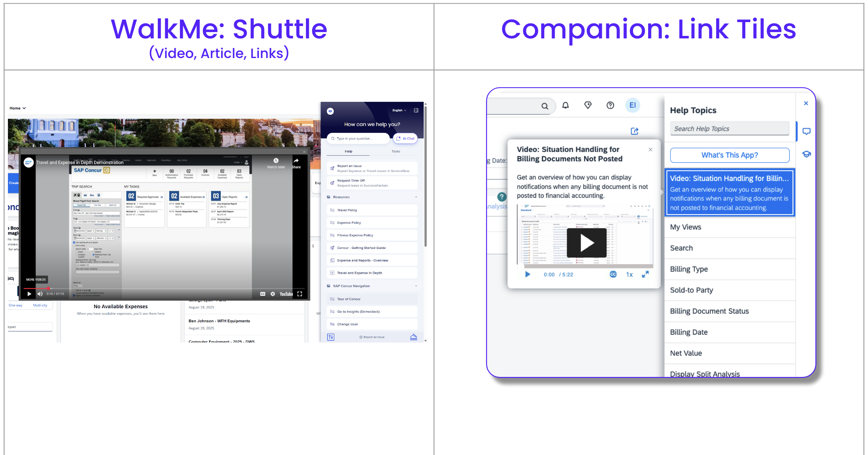Toggle subtitles CC in YouTube player
The image size is (868, 455).
point(262,294)
